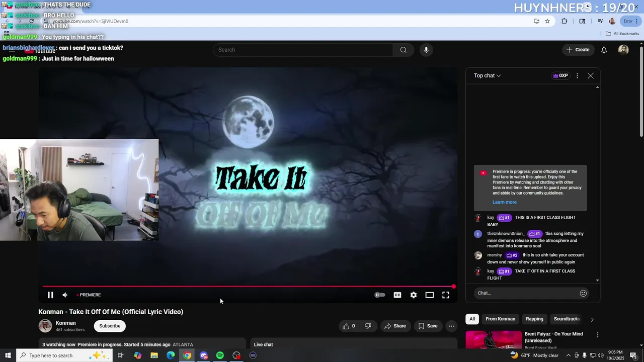Follow the Learn more link in chat
The image size is (644, 362).
click(x=505, y=202)
